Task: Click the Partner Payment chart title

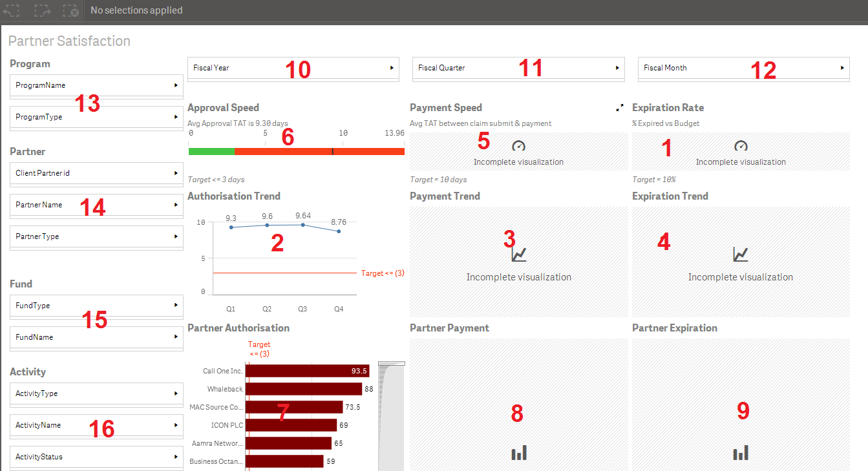Action: point(449,328)
